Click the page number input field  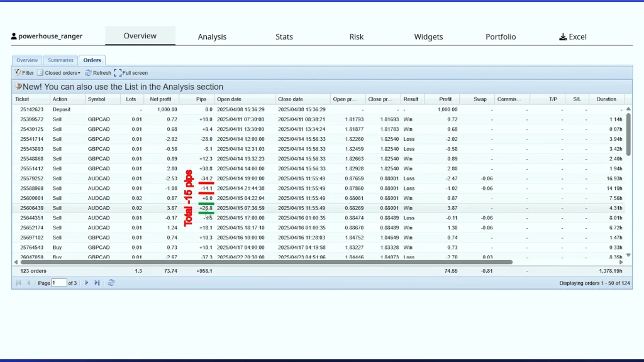click(x=59, y=283)
